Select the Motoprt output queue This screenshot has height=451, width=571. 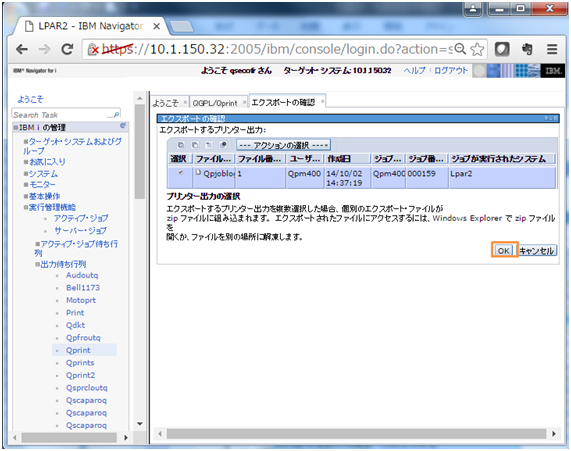[x=81, y=300]
